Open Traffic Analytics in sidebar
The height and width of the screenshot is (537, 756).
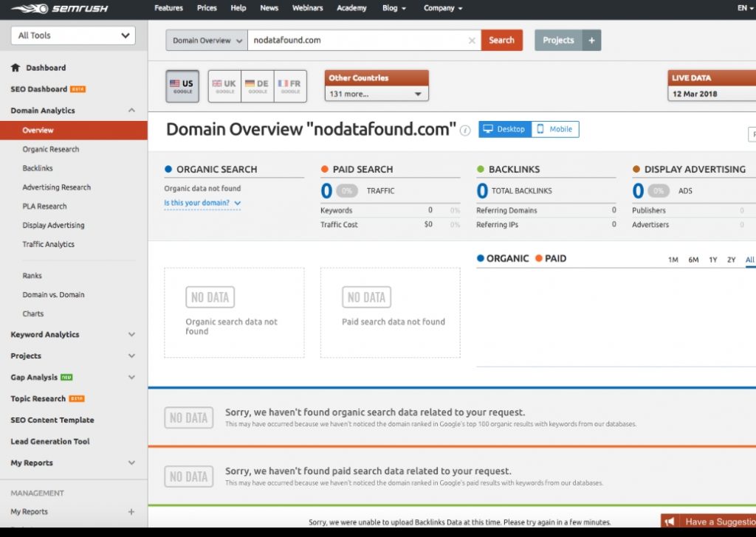coord(48,244)
